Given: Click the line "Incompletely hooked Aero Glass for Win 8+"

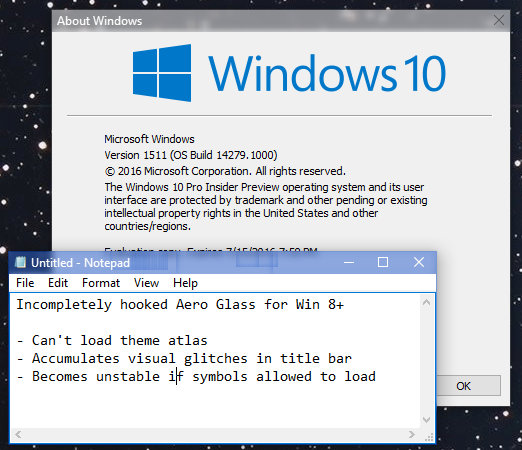Looking at the screenshot, I should 180,305.
